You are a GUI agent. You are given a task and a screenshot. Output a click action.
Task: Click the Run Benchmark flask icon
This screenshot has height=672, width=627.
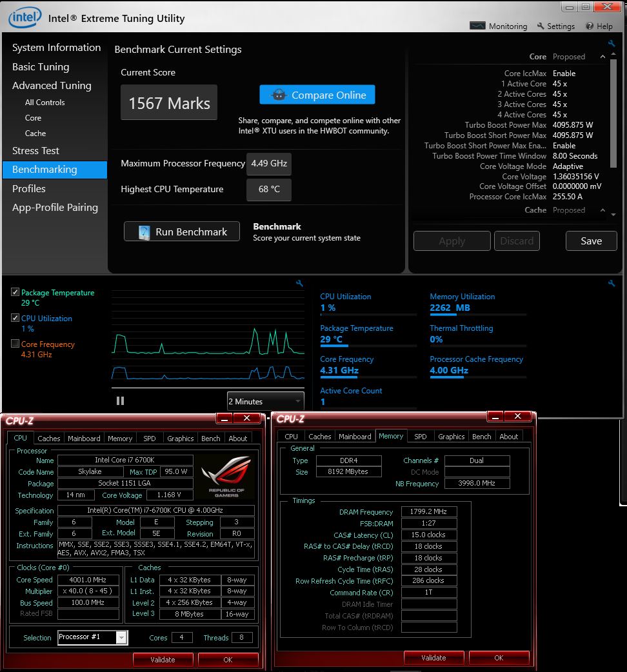pos(144,232)
